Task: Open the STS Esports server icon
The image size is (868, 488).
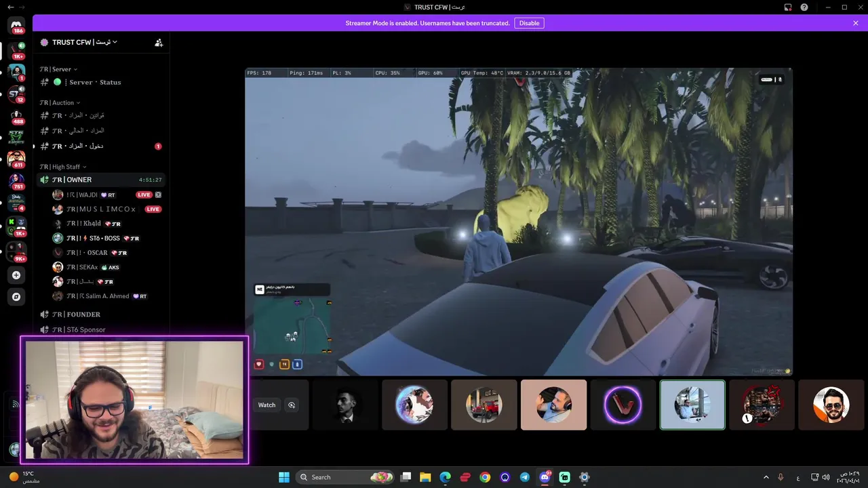Action: pyautogui.click(x=16, y=137)
